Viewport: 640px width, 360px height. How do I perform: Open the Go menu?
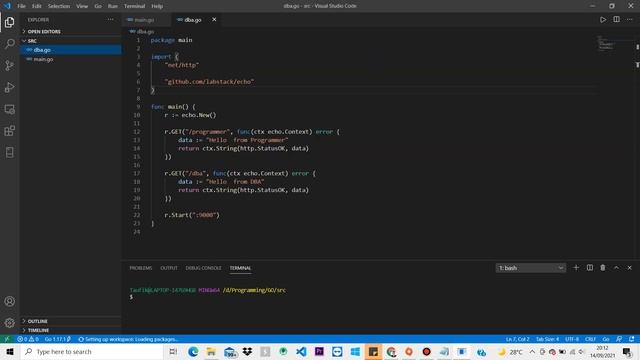point(98,6)
